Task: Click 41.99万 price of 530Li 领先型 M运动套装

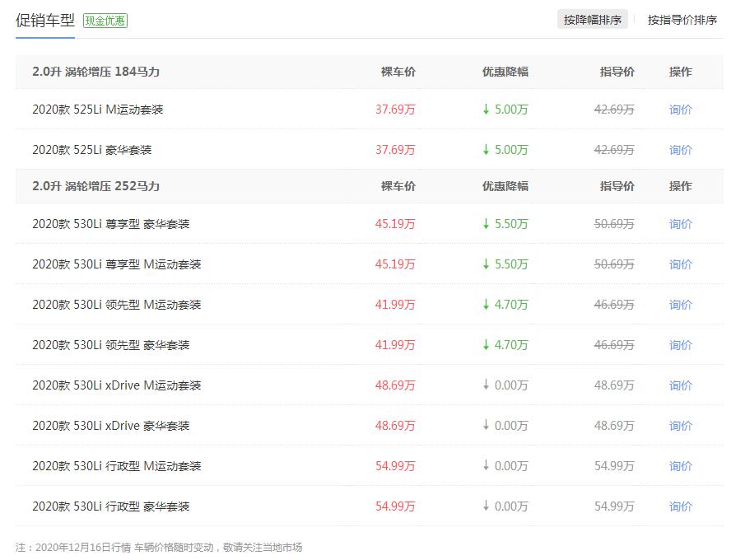Action: click(395, 305)
